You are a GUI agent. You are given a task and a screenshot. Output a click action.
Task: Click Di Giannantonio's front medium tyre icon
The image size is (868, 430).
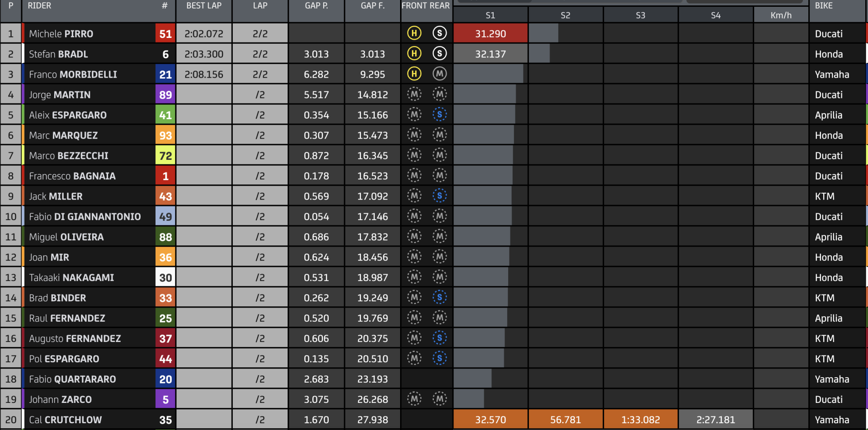click(414, 216)
